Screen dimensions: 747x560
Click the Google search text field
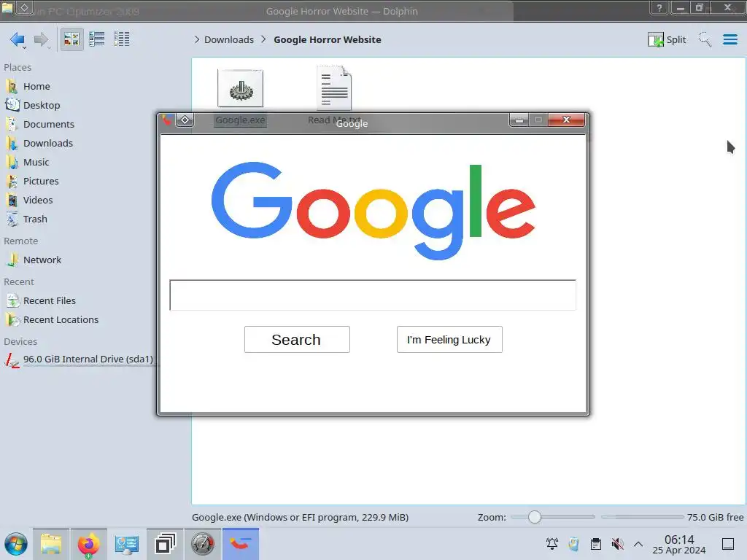tap(373, 295)
